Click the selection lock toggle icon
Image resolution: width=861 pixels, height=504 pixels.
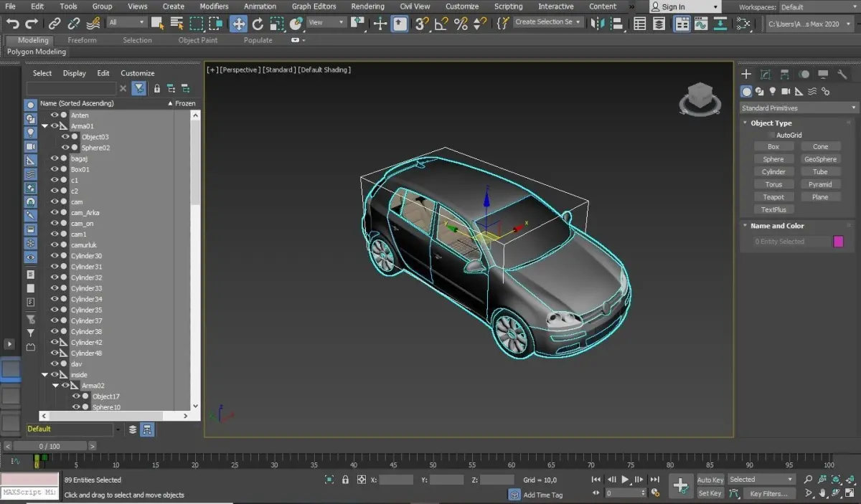tap(345, 480)
